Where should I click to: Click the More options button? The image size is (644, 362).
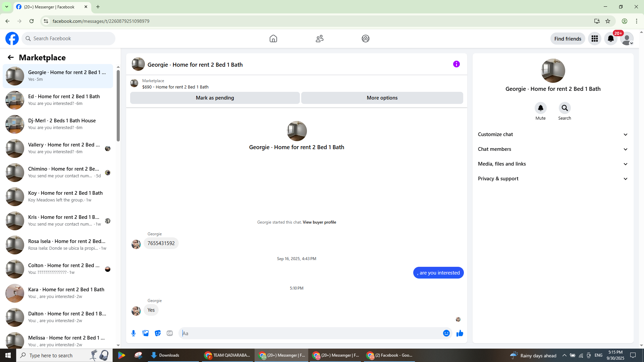[382, 98]
